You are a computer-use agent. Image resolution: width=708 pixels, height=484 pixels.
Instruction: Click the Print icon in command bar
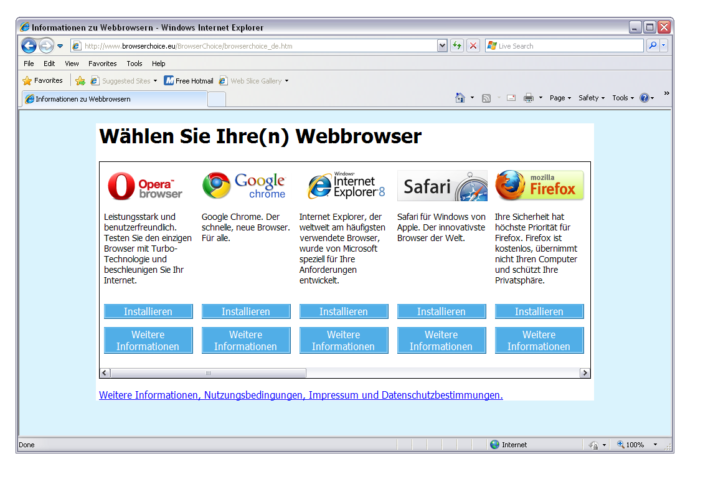pyautogui.click(x=528, y=98)
